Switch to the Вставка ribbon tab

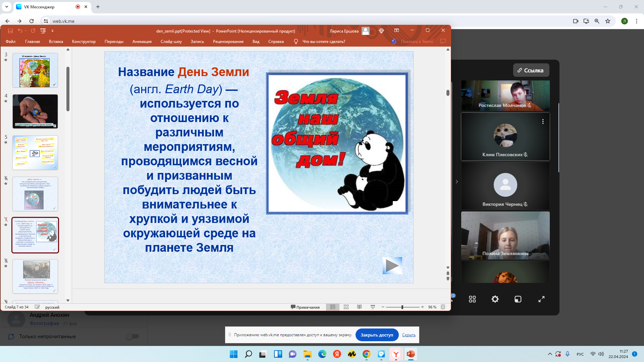click(56, 42)
